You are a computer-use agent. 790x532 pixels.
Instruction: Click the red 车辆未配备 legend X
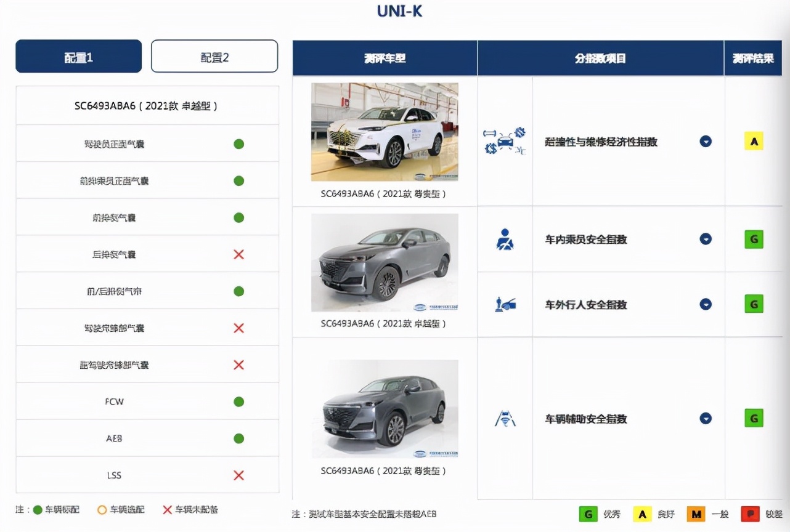tap(167, 510)
